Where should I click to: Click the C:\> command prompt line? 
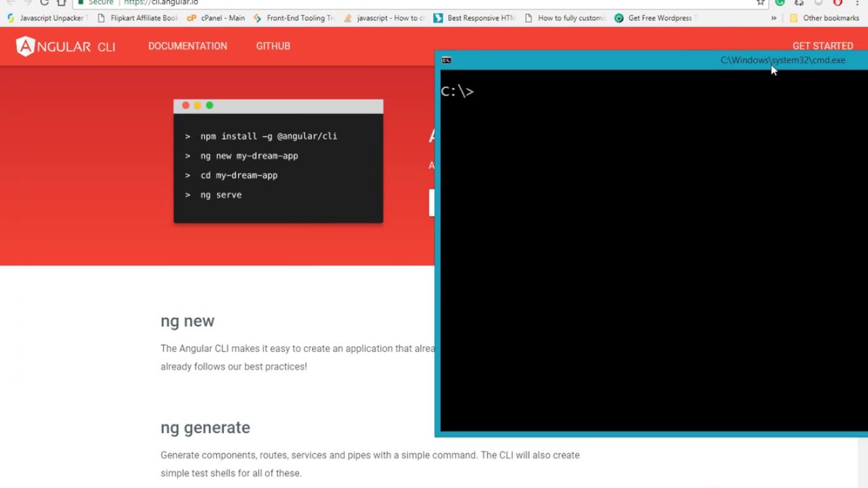(457, 91)
